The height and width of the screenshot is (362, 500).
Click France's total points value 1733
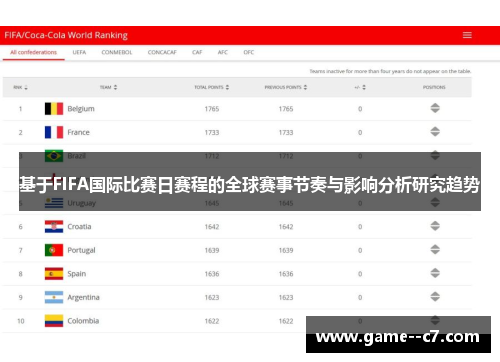212,133
